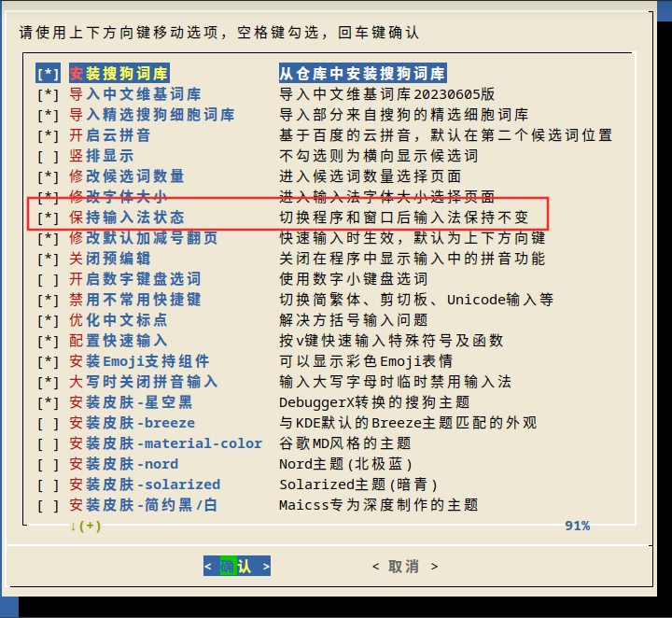The image size is (672, 618).
Task: Toggle the 配置快速输入 checkbox
Action: 48,341
